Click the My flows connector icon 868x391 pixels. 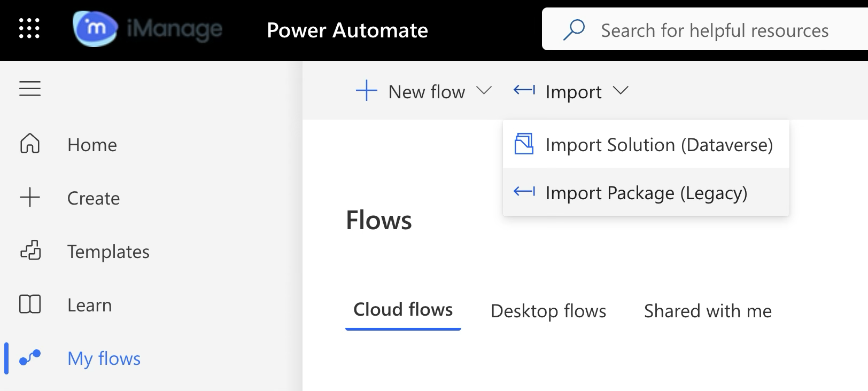point(30,357)
